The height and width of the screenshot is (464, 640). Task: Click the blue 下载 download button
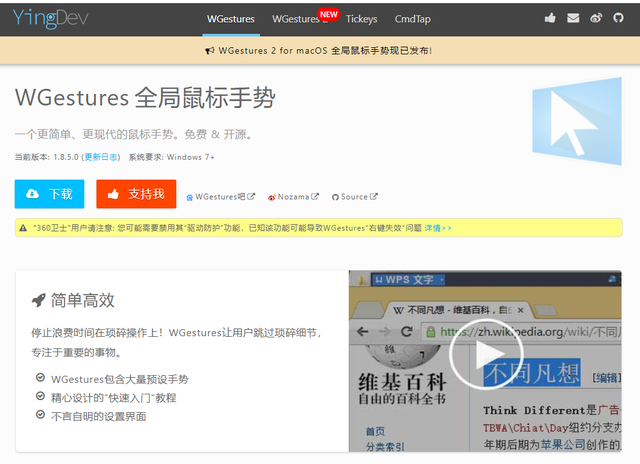pyautogui.click(x=49, y=194)
